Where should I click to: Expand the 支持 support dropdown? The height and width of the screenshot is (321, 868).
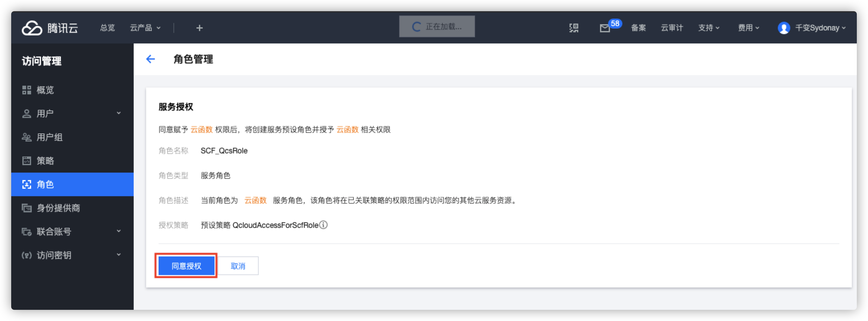[709, 28]
